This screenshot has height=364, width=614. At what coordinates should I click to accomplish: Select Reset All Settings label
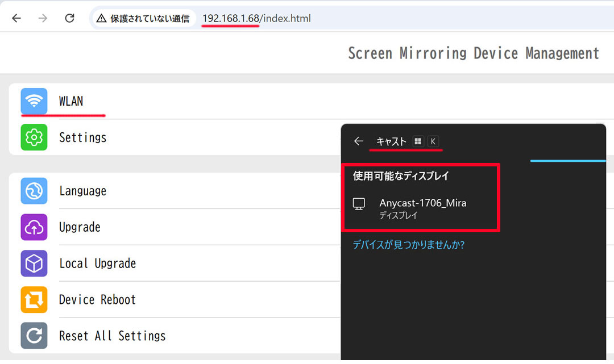point(112,336)
